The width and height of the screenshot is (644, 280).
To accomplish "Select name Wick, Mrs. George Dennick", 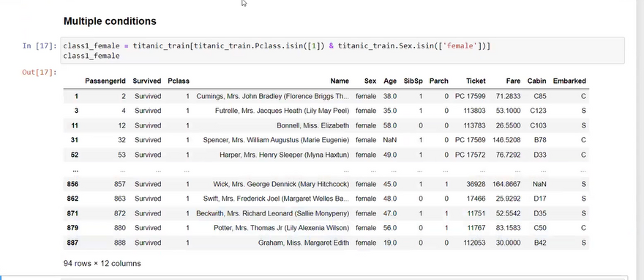I will (281, 184).
